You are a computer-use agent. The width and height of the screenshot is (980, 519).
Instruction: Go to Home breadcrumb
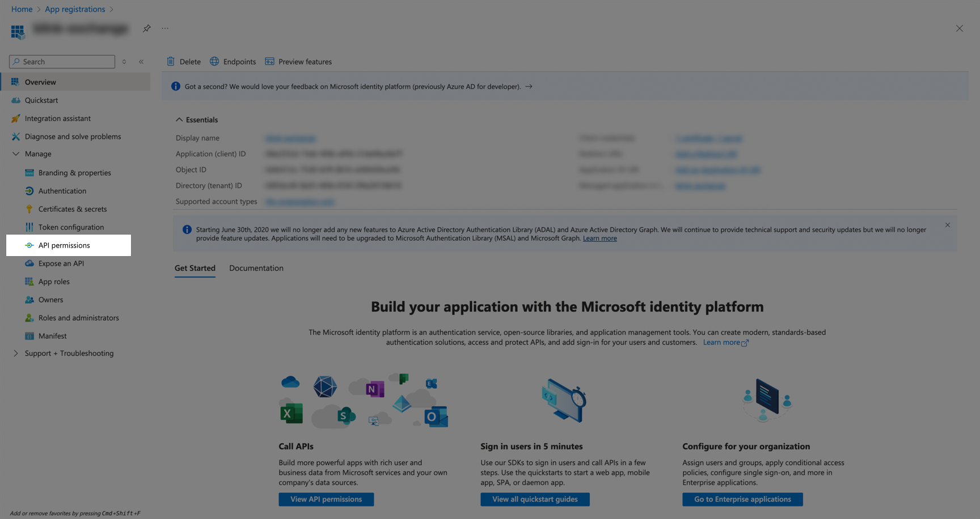22,9
